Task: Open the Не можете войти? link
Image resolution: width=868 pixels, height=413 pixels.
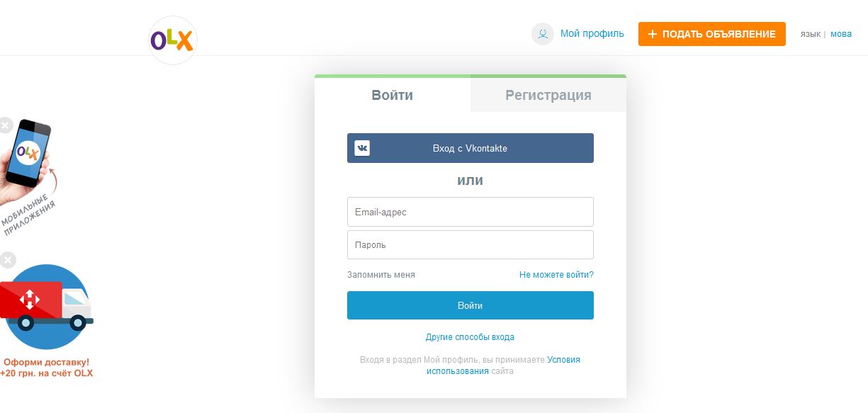Action: click(556, 275)
